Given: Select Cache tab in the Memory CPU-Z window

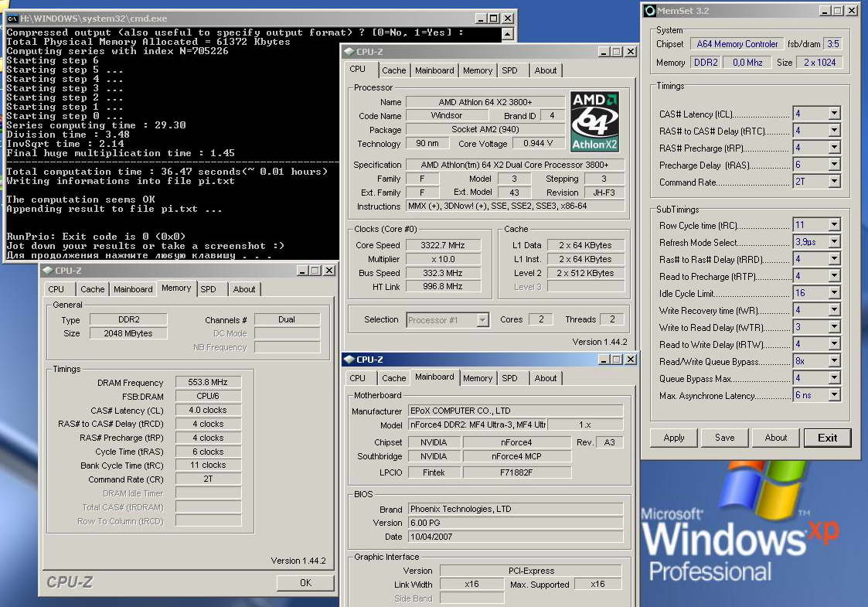Looking at the screenshot, I should click(92, 289).
